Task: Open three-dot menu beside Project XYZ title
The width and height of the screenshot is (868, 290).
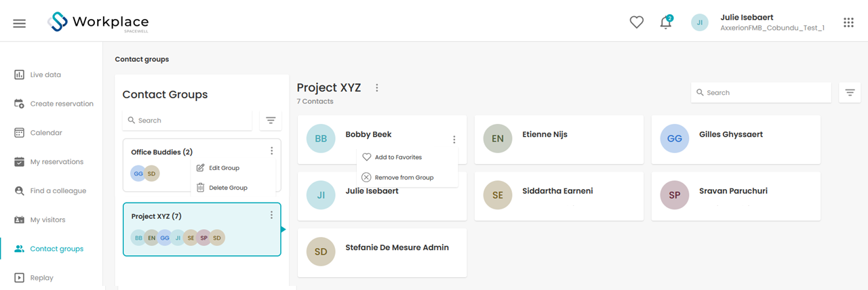Action: click(x=377, y=88)
